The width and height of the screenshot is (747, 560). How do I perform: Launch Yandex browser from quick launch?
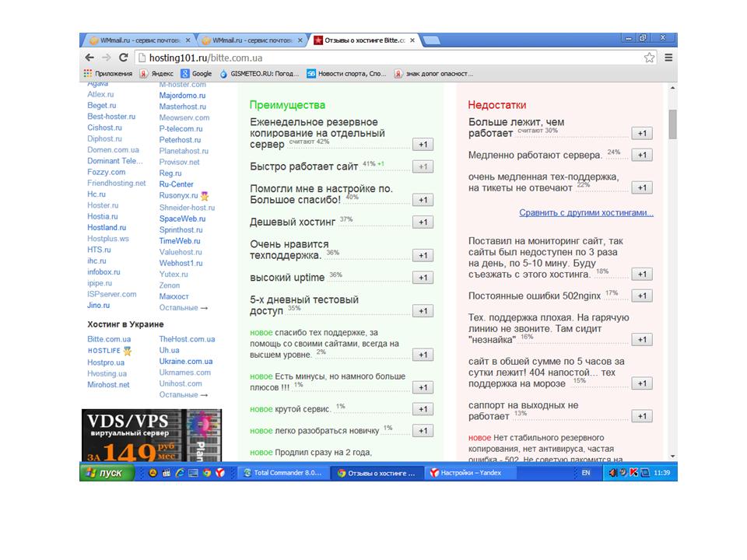pos(220,473)
